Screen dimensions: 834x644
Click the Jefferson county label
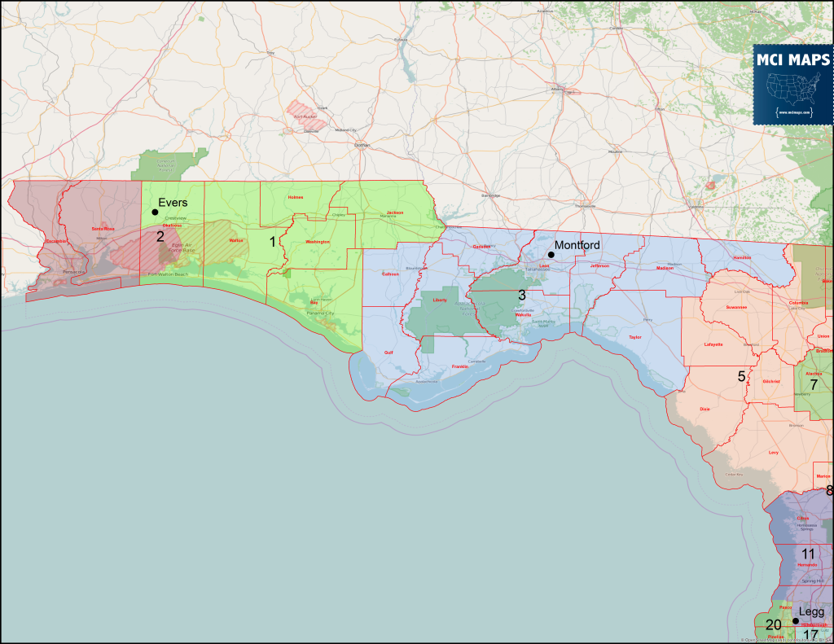coord(599,266)
